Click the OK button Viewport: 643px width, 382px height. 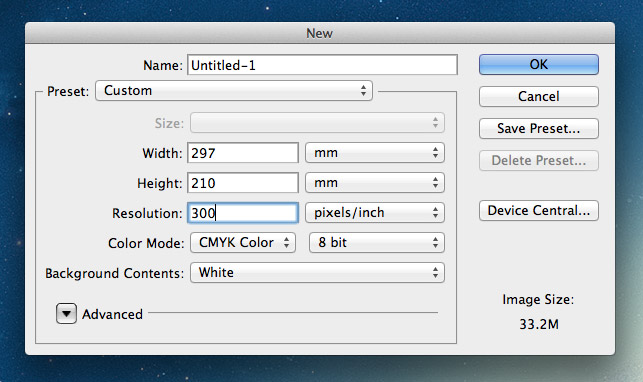[538, 64]
